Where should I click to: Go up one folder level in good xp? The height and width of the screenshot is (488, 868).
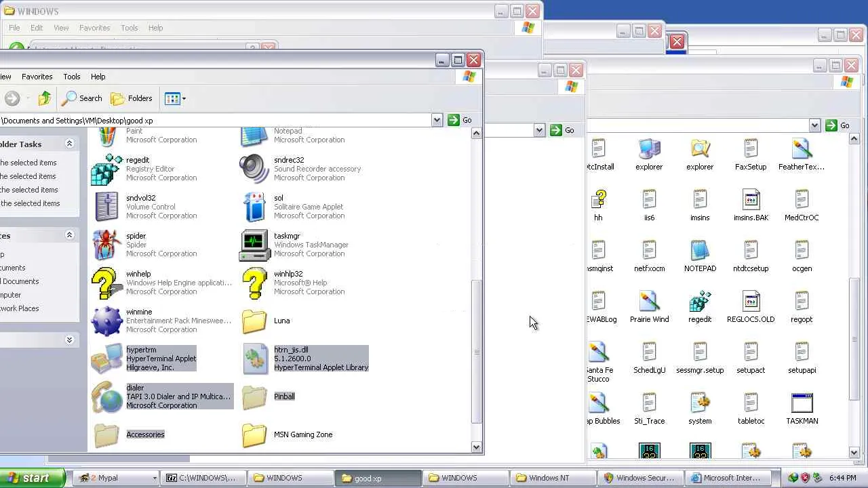(x=45, y=98)
